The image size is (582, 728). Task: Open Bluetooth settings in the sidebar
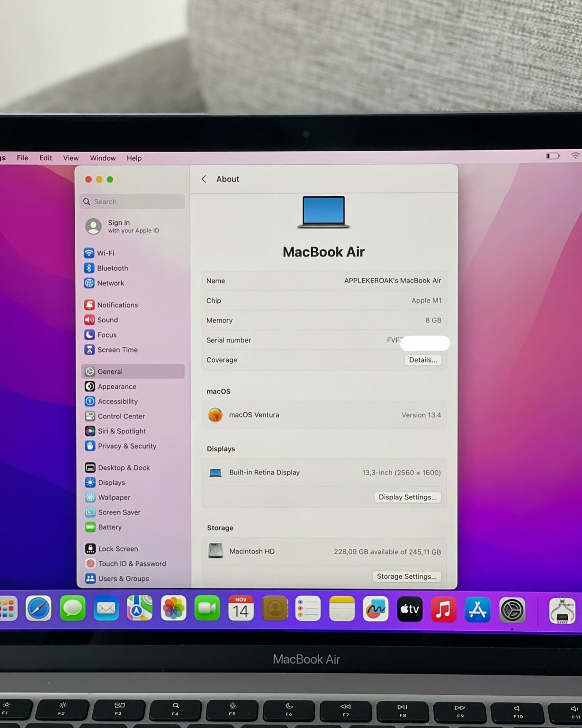112,268
